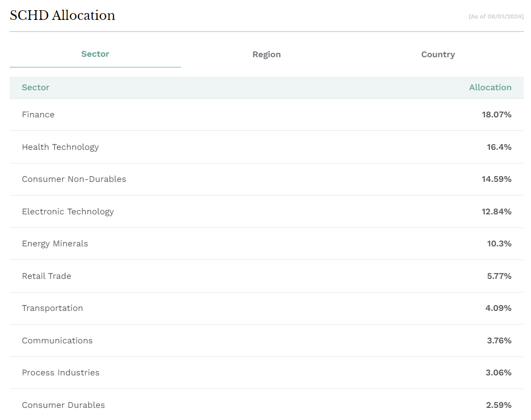
Task: Click the Allocation column header
Action: (490, 87)
